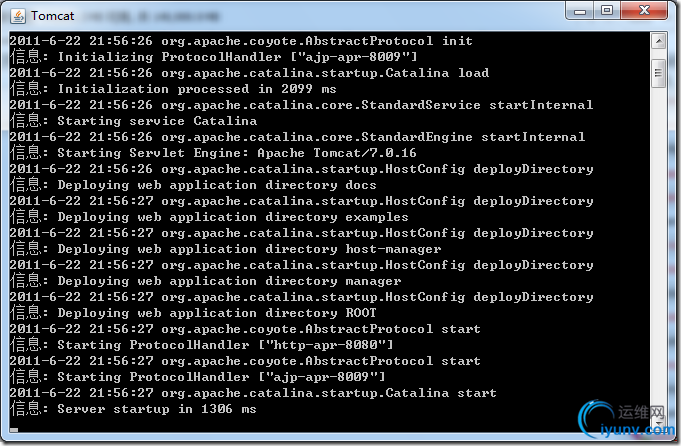This screenshot has height=446, width=681.
Task: Click the vertical scrollbar thumb
Action: point(659,73)
